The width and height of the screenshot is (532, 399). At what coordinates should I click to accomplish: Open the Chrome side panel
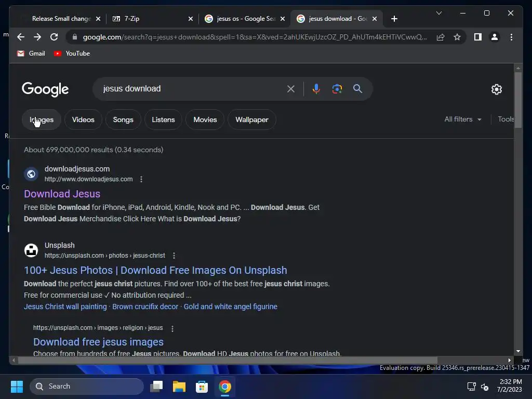point(478,37)
